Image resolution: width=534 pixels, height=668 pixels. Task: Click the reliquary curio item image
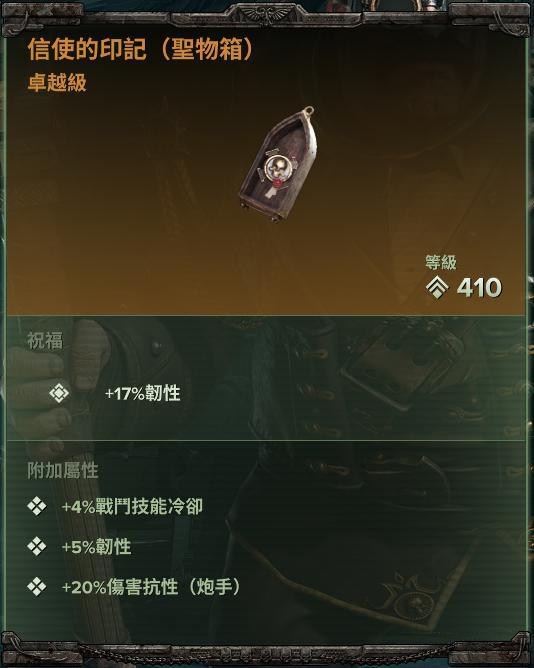click(277, 164)
